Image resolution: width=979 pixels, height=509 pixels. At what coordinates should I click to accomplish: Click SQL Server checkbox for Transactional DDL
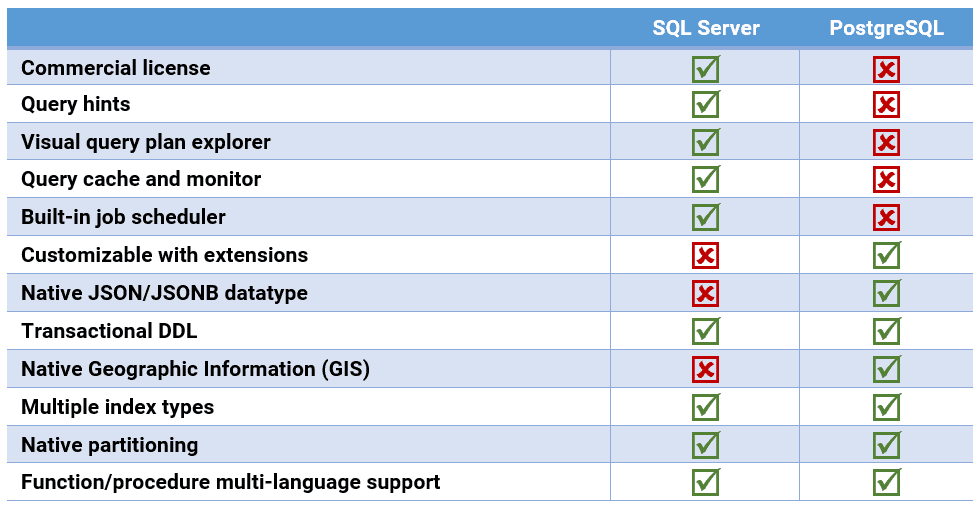(705, 331)
